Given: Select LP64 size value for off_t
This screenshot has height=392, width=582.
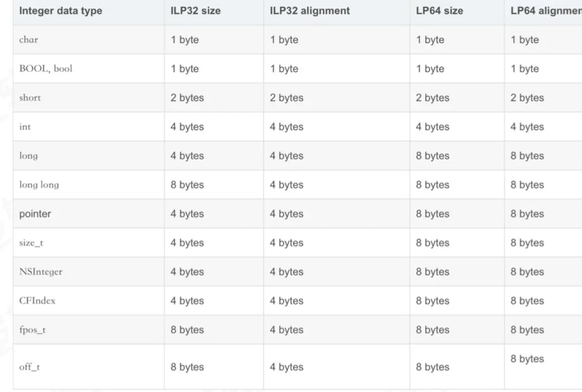Looking at the screenshot, I should pyautogui.click(x=433, y=367).
